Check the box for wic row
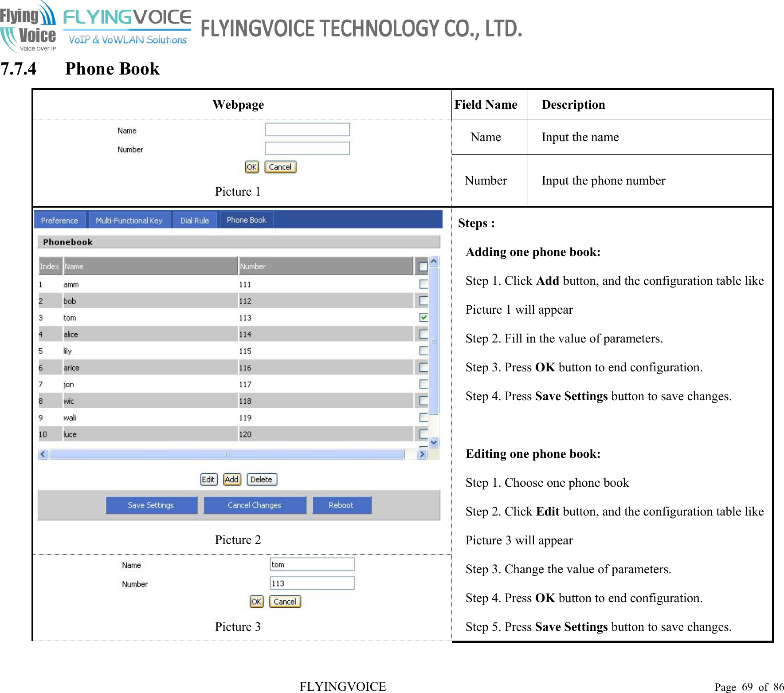This screenshot has width=784, height=693. (423, 401)
